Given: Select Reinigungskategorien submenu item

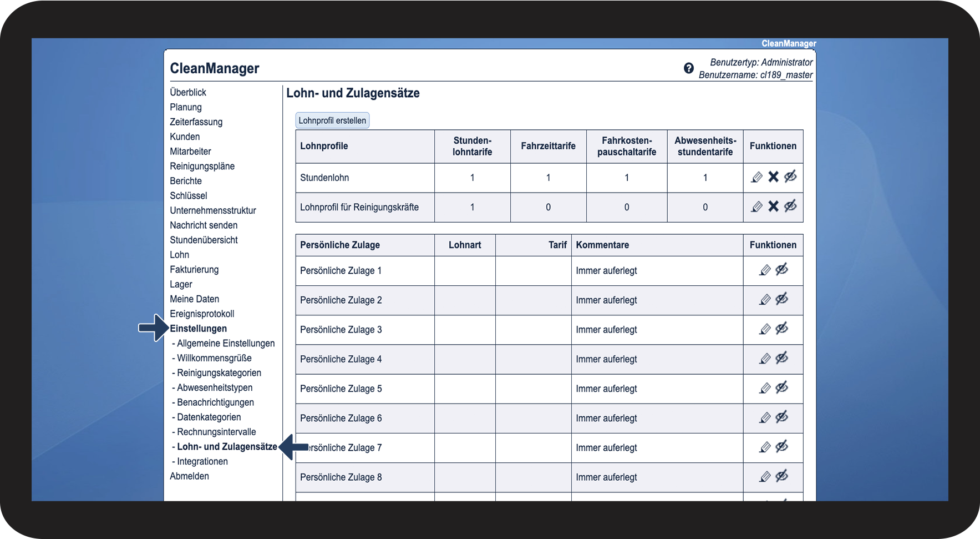Looking at the screenshot, I should click(219, 373).
